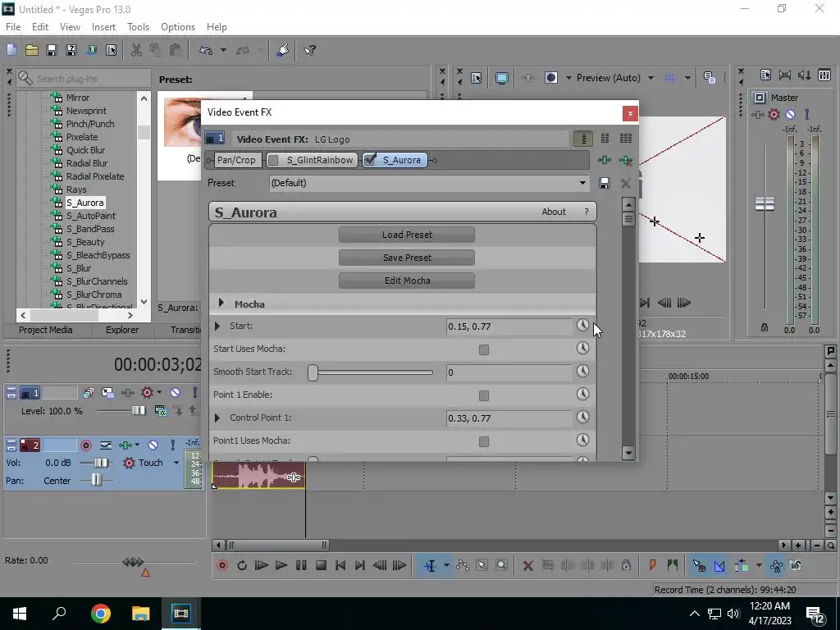Viewport: 840px width, 630px height.
Task: Open Track 1 track FX gear icon
Action: point(147,393)
